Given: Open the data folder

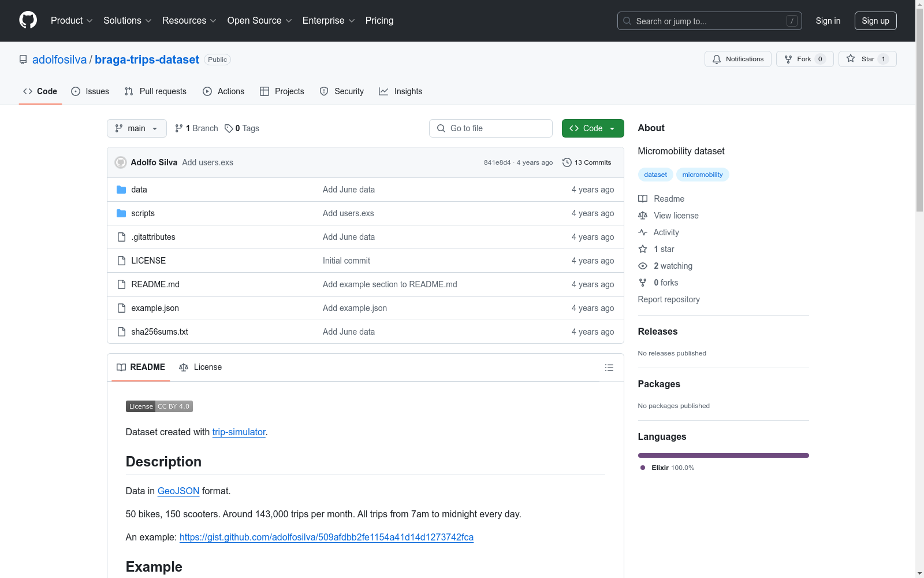Looking at the screenshot, I should coord(139,190).
